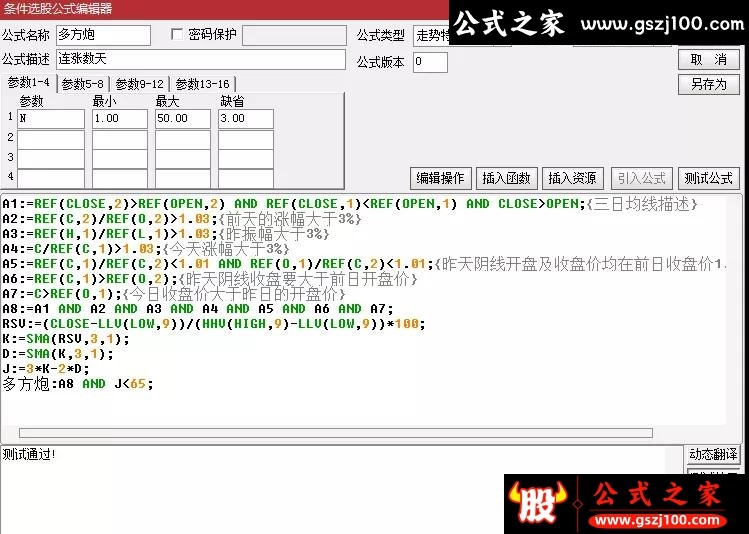Click the parameter 3 缺省 field

[x=246, y=159]
